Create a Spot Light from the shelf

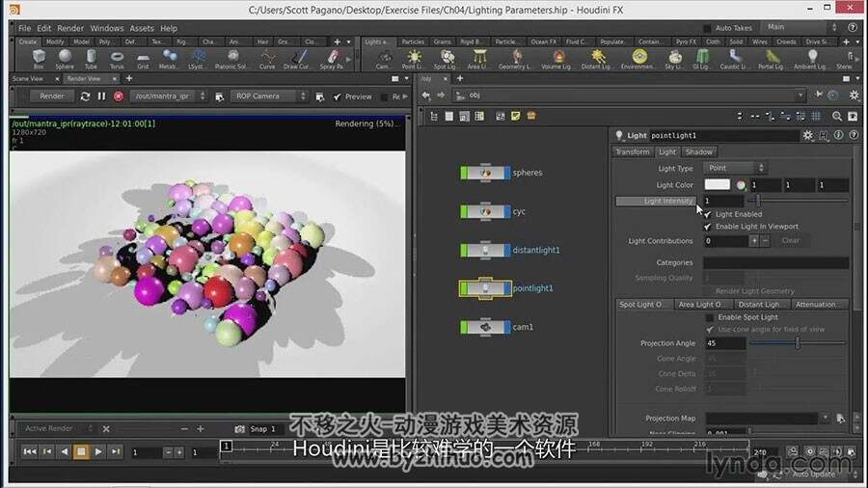pos(446,59)
